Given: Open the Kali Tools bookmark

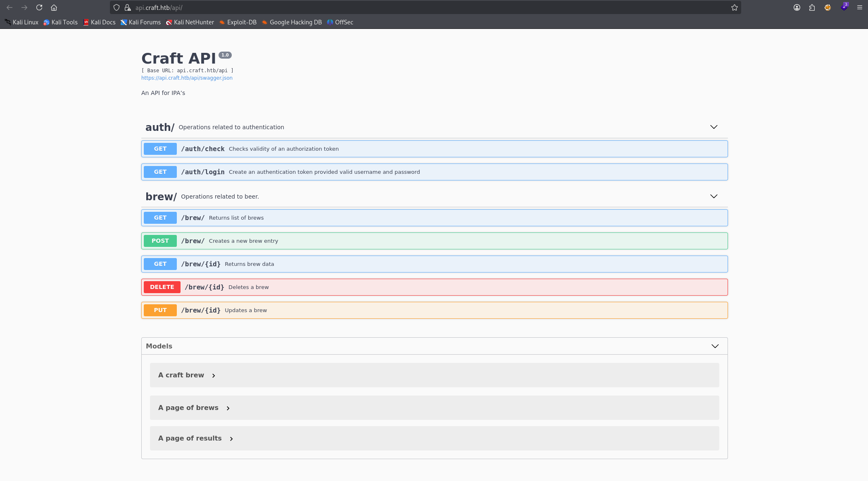Looking at the screenshot, I should point(61,22).
